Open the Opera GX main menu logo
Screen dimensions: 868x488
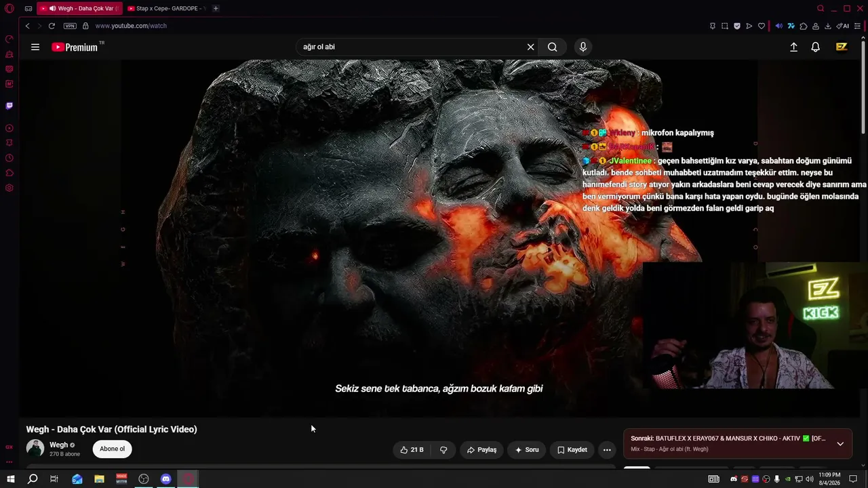pyautogui.click(x=9, y=9)
